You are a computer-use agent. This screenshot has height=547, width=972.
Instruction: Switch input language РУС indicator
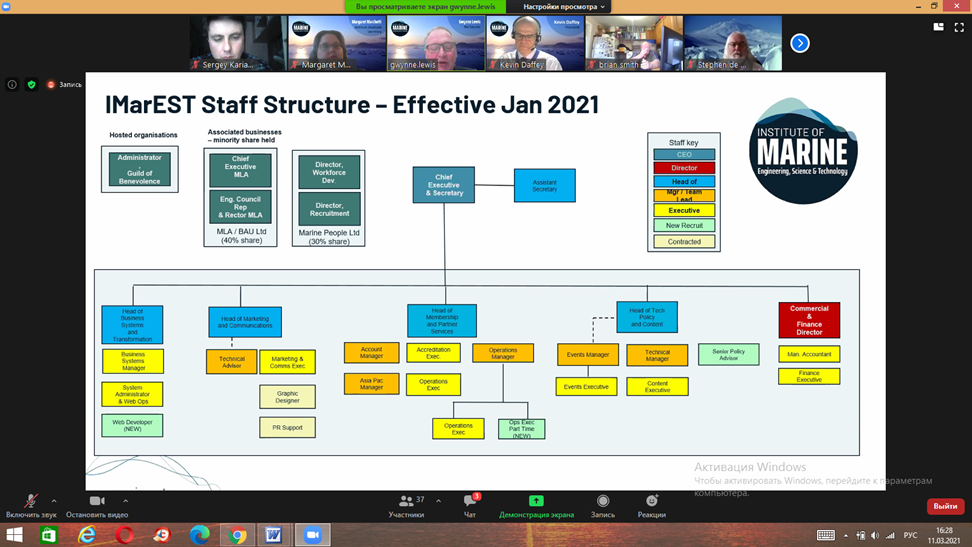910,535
